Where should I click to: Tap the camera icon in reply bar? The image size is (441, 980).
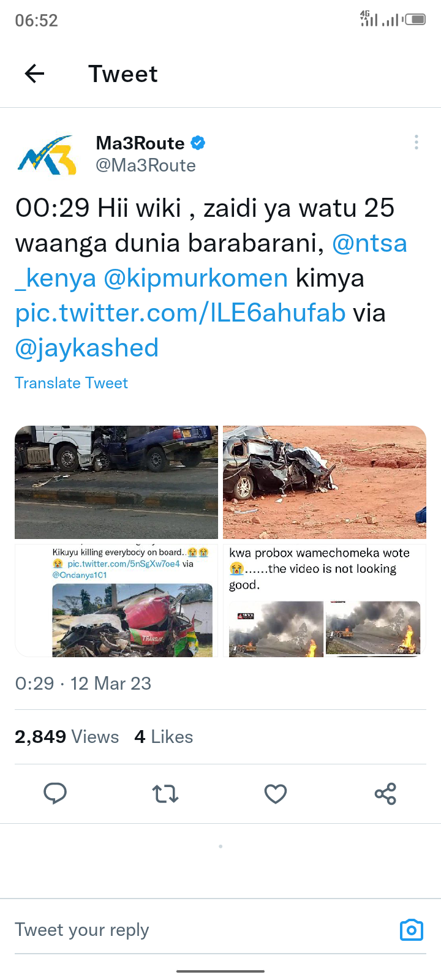(x=412, y=930)
